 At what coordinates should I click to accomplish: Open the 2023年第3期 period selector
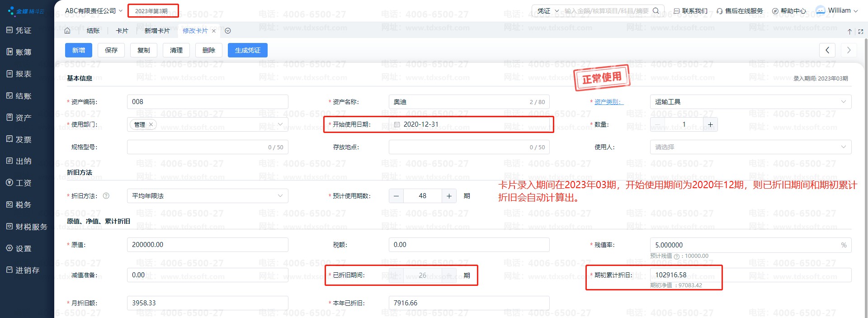[151, 11]
